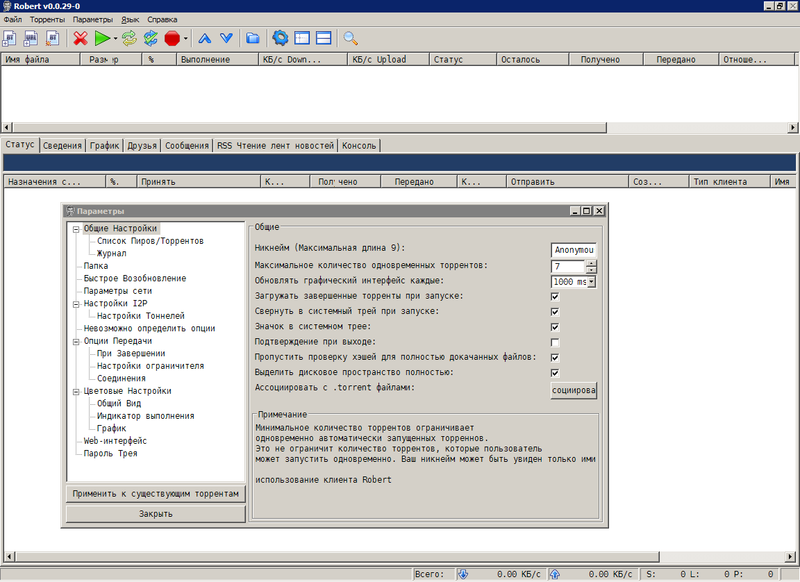Click the Никнейм input field
800x582 pixels.
pos(574,250)
